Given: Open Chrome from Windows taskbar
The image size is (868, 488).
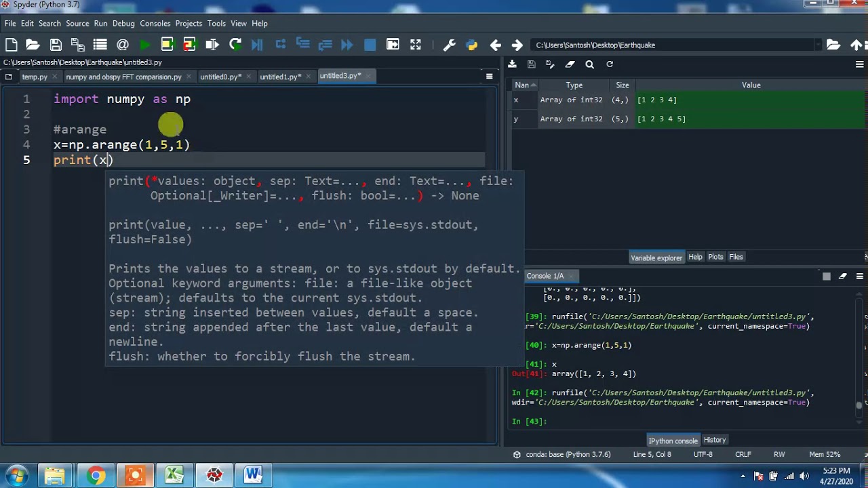Looking at the screenshot, I should click(96, 476).
